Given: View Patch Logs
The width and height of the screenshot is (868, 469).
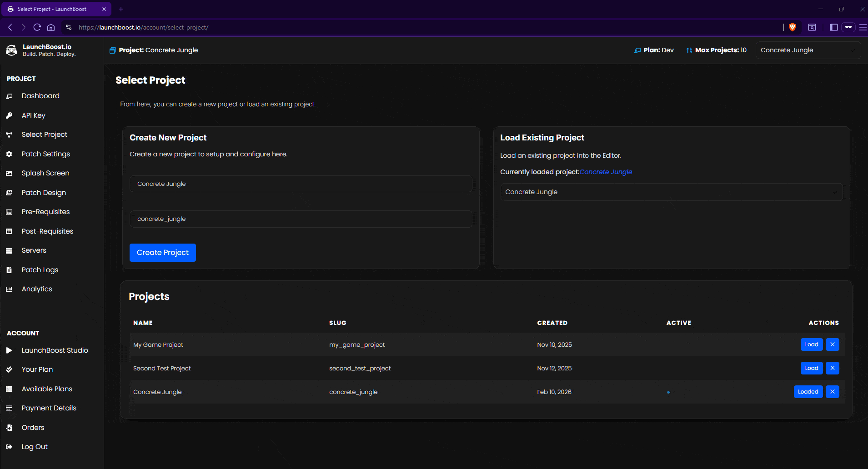Looking at the screenshot, I should coord(40,270).
